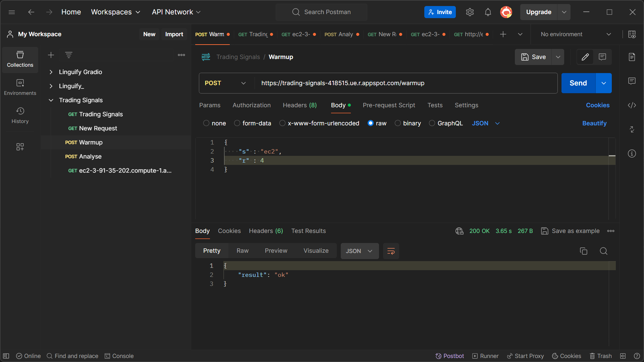
Task: Copy response body with copy icon
Action: [584, 251]
